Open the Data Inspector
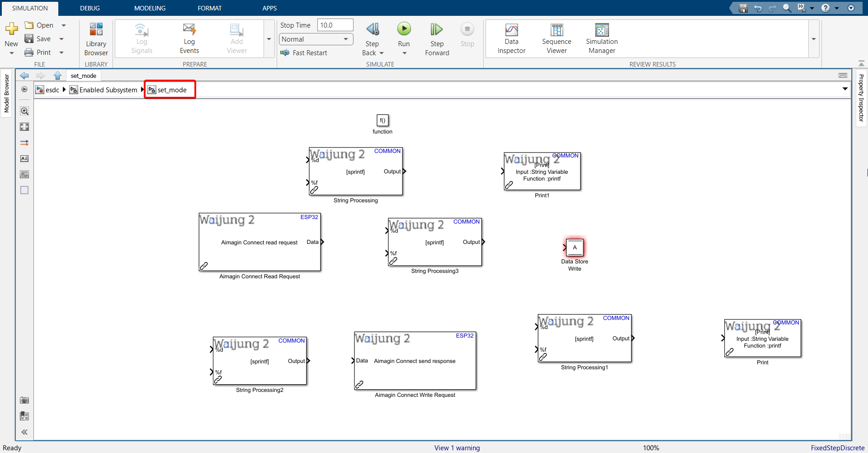This screenshot has height=453, width=868. [511, 39]
